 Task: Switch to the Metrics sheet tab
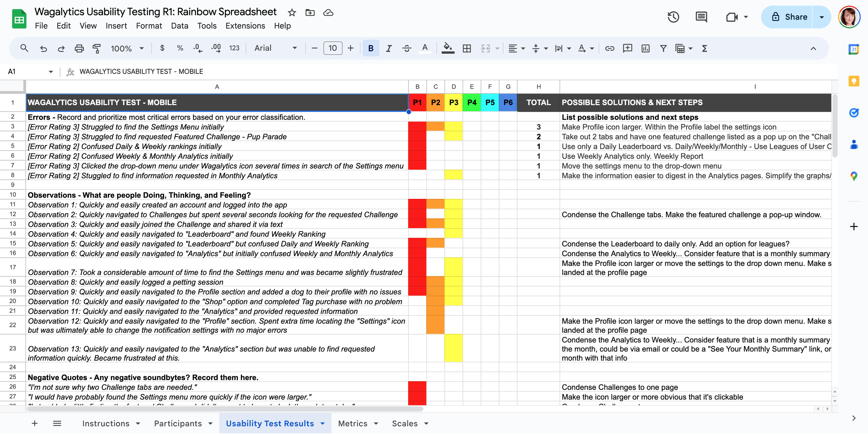352,424
